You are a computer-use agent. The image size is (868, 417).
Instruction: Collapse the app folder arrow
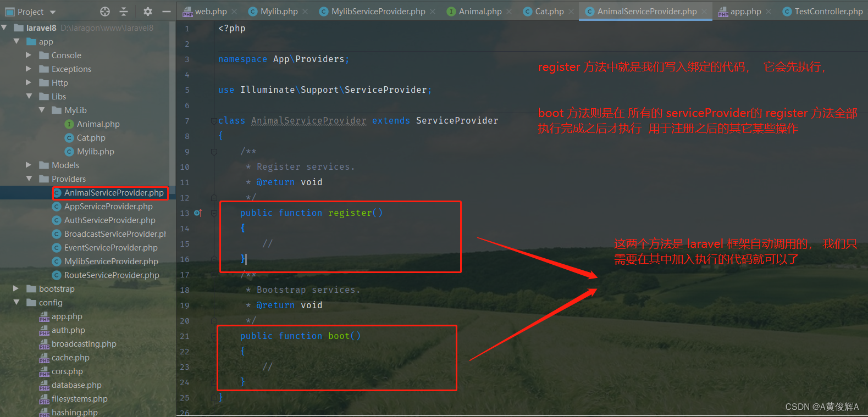pyautogui.click(x=16, y=41)
